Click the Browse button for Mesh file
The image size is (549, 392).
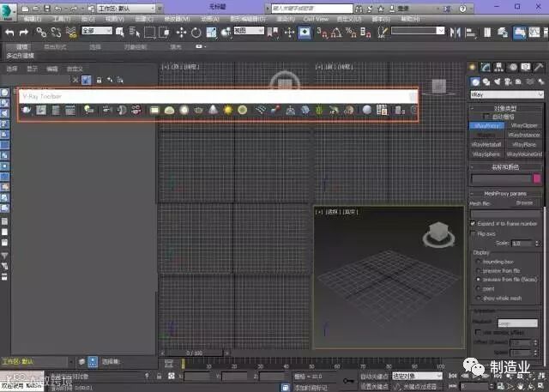(524, 203)
